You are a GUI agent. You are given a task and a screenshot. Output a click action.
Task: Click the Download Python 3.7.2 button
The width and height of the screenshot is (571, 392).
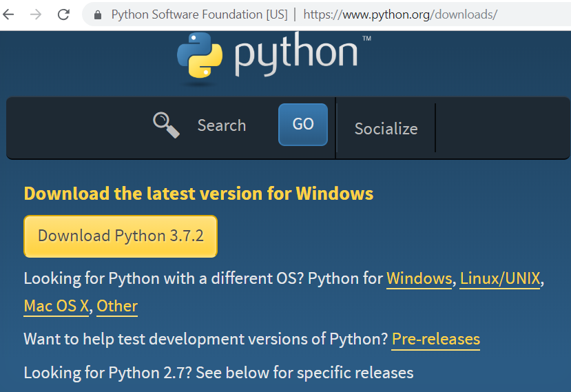(x=121, y=236)
